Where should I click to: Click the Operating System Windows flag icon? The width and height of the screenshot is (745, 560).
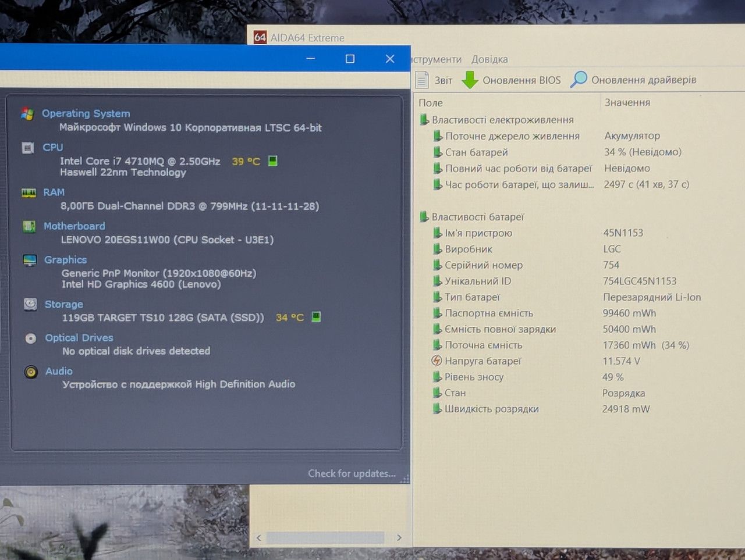pyautogui.click(x=27, y=114)
